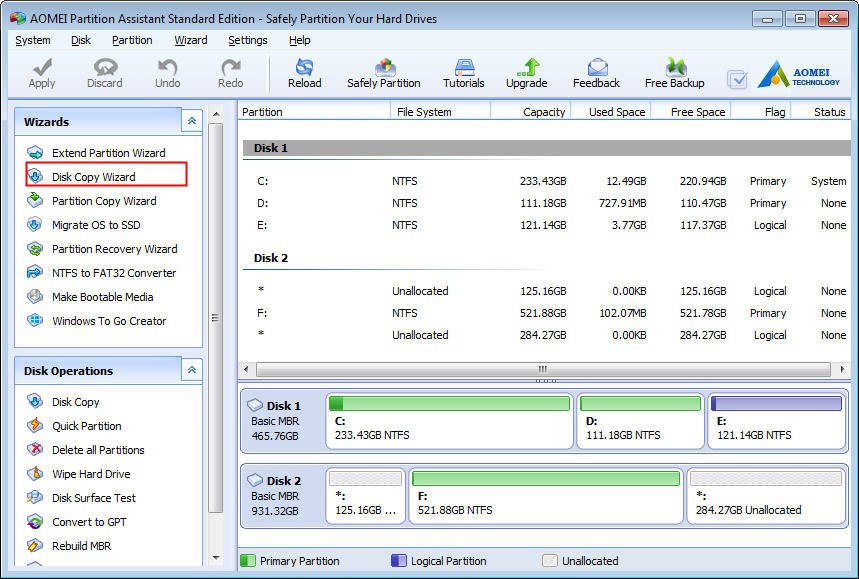
Task: Click the Make Bootable Media icon
Action: [x=35, y=296]
